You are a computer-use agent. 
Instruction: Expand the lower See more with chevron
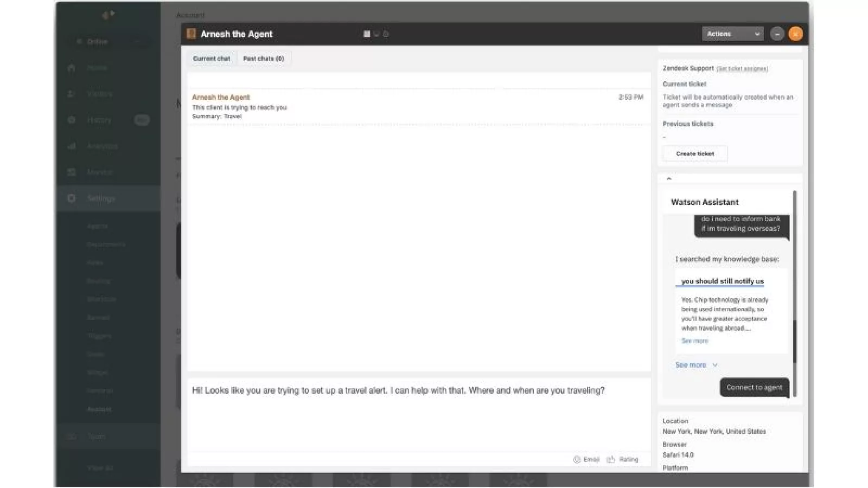click(x=696, y=365)
